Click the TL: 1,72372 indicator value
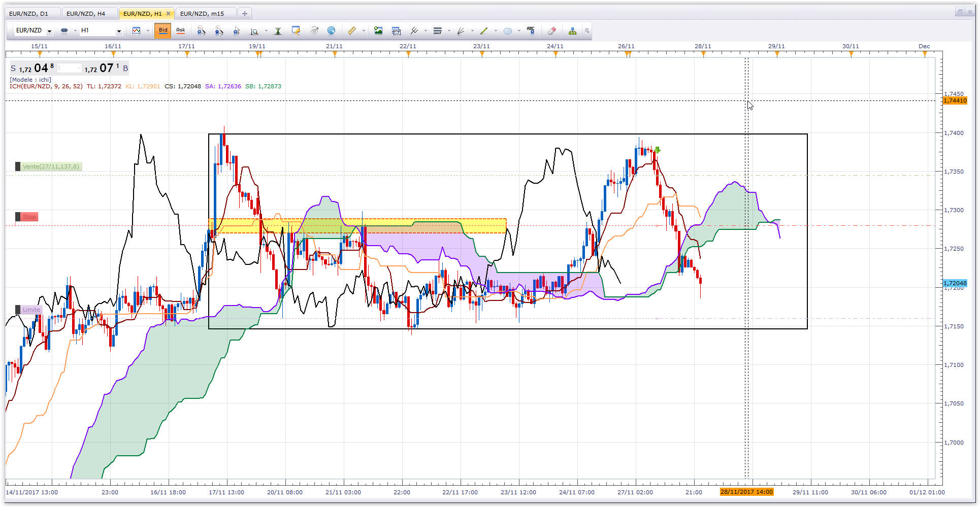This screenshot has height=507, width=980. point(104,86)
